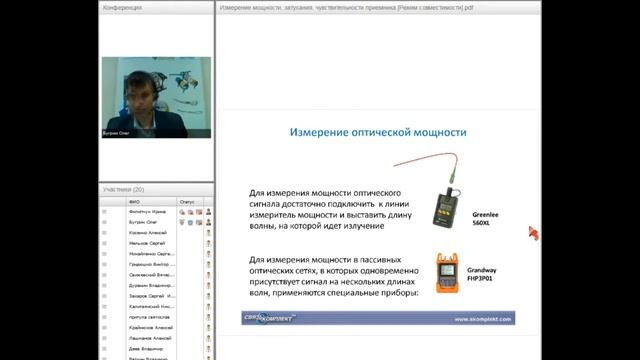The height and width of the screenshot is (360, 640).
Task: Click the small marker beside Мельков Сергей
Action: coord(104,243)
